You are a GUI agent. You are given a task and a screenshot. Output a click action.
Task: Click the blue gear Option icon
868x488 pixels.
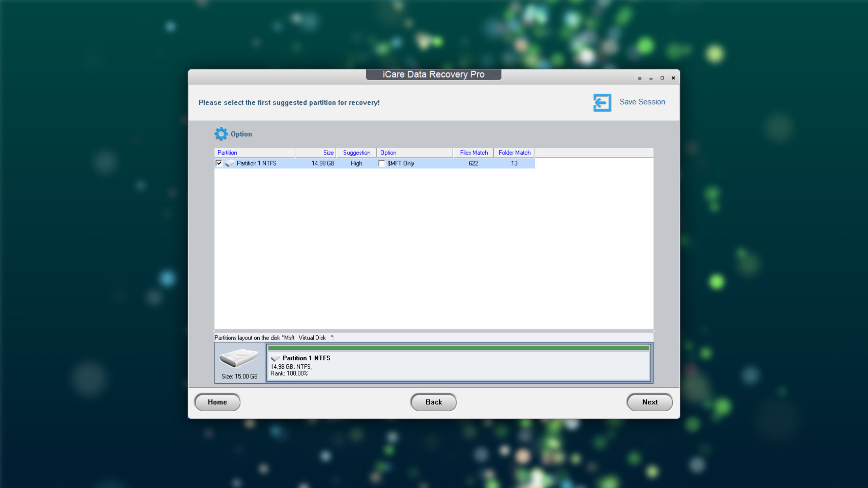tap(221, 134)
